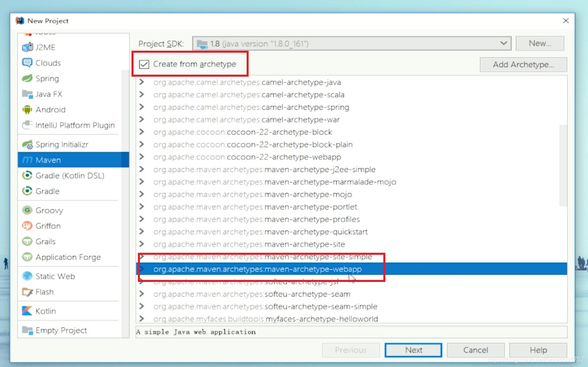Screen dimensions: 588x367
Task: Click the Cancel button
Action: (476, 350)
